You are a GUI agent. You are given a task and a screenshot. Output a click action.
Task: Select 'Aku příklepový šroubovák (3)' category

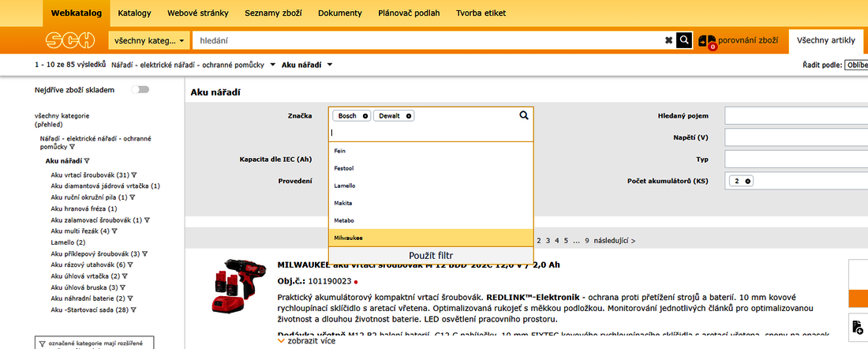coord(95,253)
